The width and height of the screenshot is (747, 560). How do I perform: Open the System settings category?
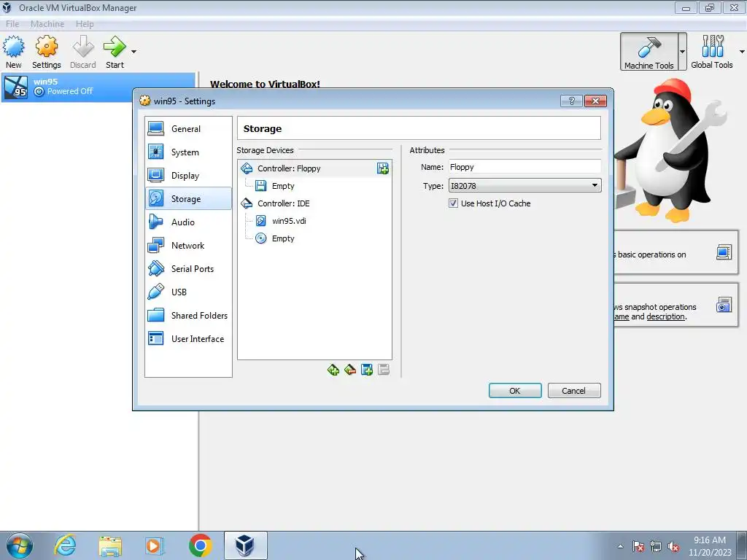[188, 152]
